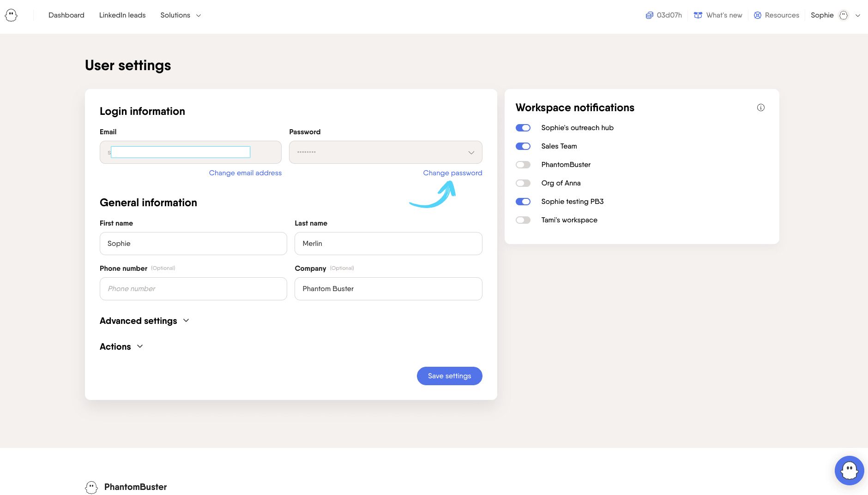Viewport: 868px width, 495px height.
Task: Expand the Actions section
Action: tap(121, 346)
